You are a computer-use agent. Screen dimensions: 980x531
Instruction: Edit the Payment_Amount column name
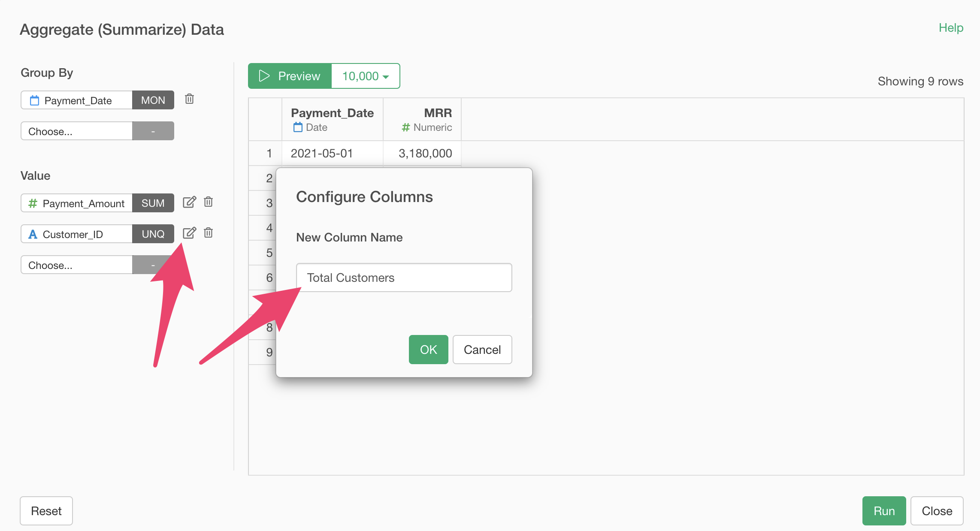pyautogui.click(x=189, y=202)
